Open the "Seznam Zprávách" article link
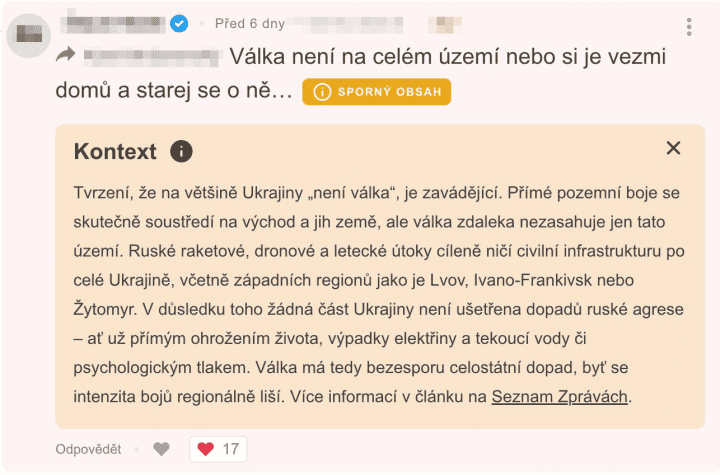The height and width of the screenshot is (475, 720). pyautogui.click(x=559, y=396)
